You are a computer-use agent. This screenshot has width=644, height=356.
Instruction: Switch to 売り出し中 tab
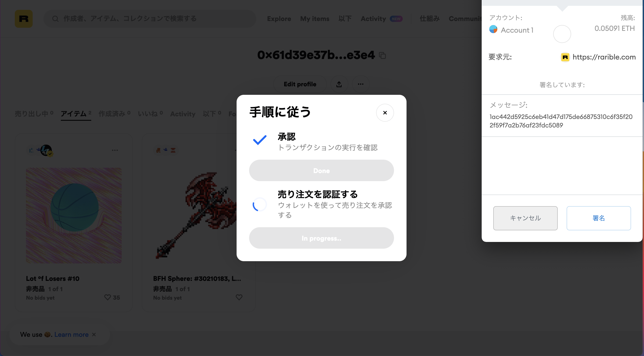(x=34, y=114)
